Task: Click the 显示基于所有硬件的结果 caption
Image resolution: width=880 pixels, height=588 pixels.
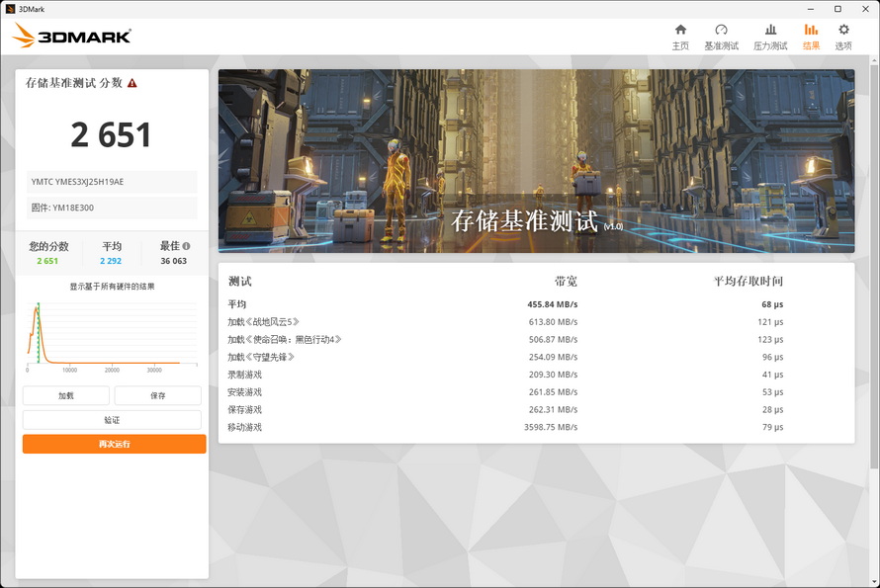Action: 112,287
